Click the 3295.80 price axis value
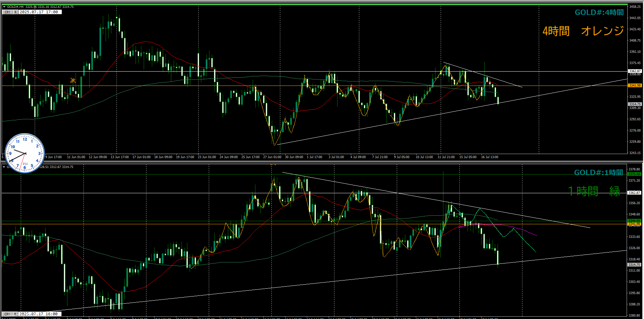The height and width of the screenshot is (319, 644). tap(634, 293)
